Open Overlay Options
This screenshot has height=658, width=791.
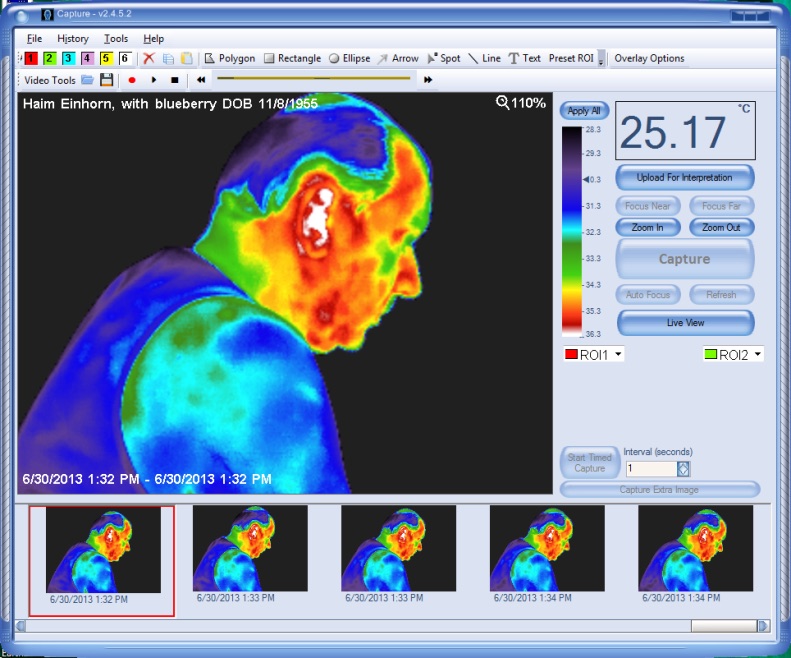coord(649,59)
